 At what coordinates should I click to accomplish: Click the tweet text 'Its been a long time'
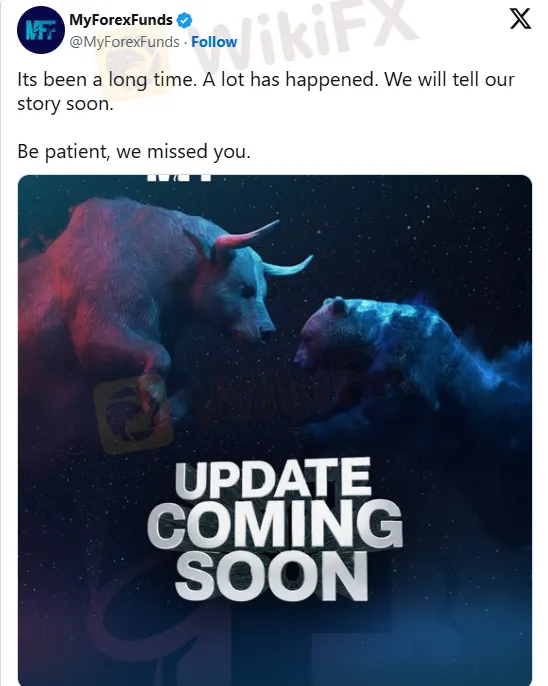107,80
